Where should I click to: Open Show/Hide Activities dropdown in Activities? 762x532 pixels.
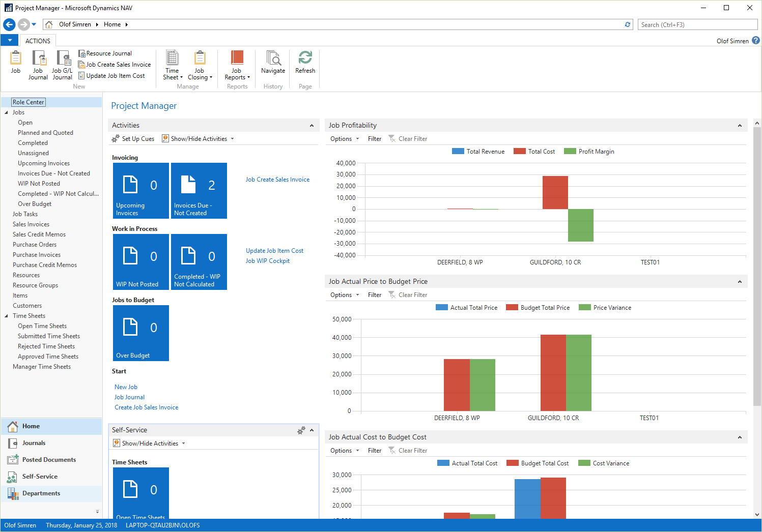pos(199,139)
